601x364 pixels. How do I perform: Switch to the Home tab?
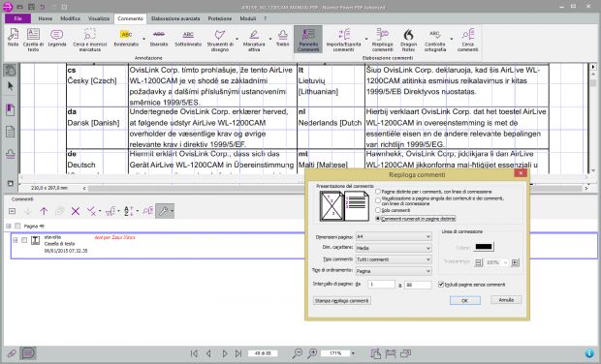point(46,18)
